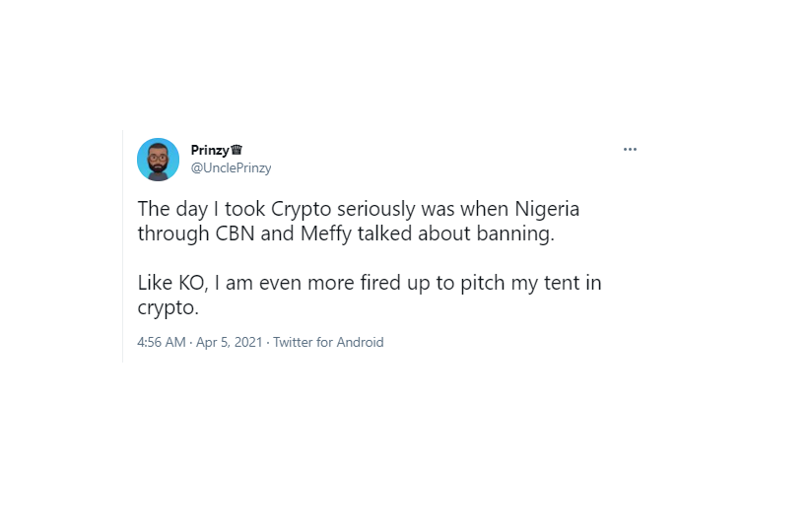The image size is (811, 532).
Task: Click the vertical divider left of the tweet
Action: tap(122, 246)
